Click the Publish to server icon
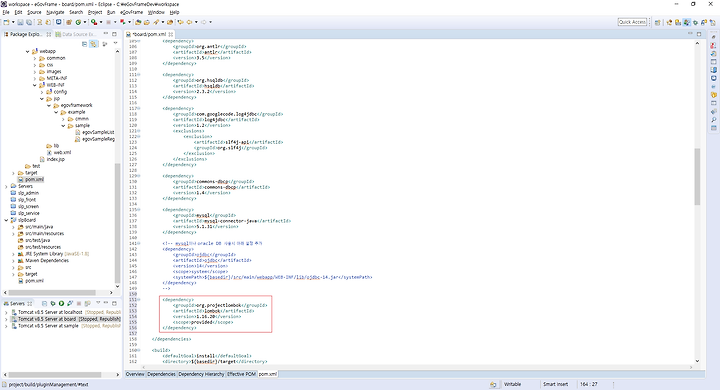The width and height of the screenshot is (720, 390). click(87, 304)
